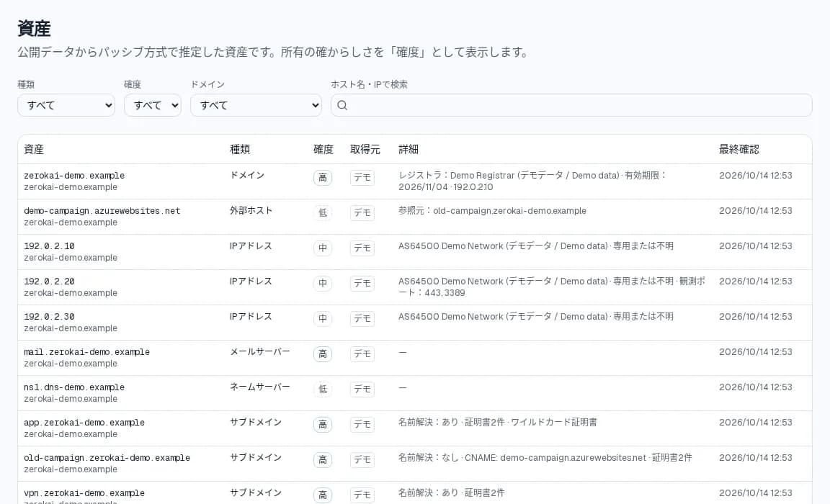The height and width of the screenshot is (504, 830).
Task: Click デモ tag in mail.zerokai-demo.example row
Action: 362,354
